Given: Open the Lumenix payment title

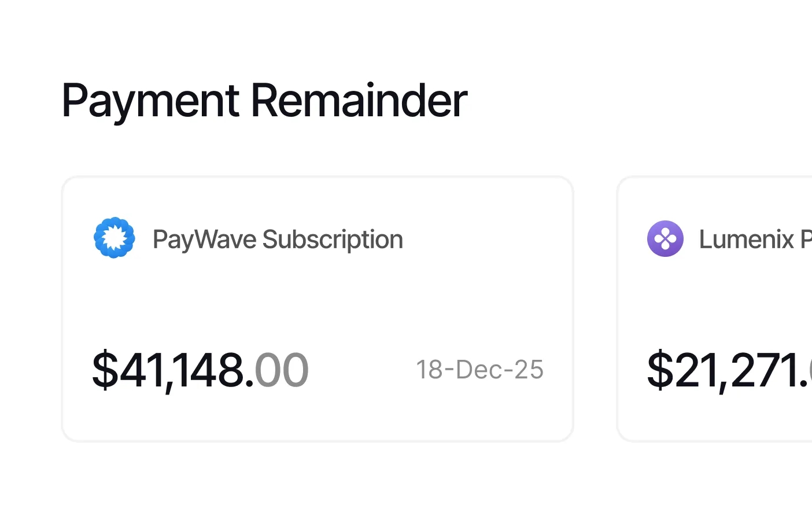Looking at the screenshot, I should pyautogui.click(x=755, y=240).
